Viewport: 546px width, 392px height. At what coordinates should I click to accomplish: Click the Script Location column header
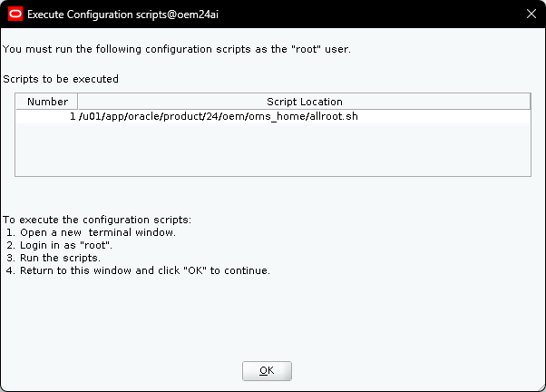[x=304, y=102]
